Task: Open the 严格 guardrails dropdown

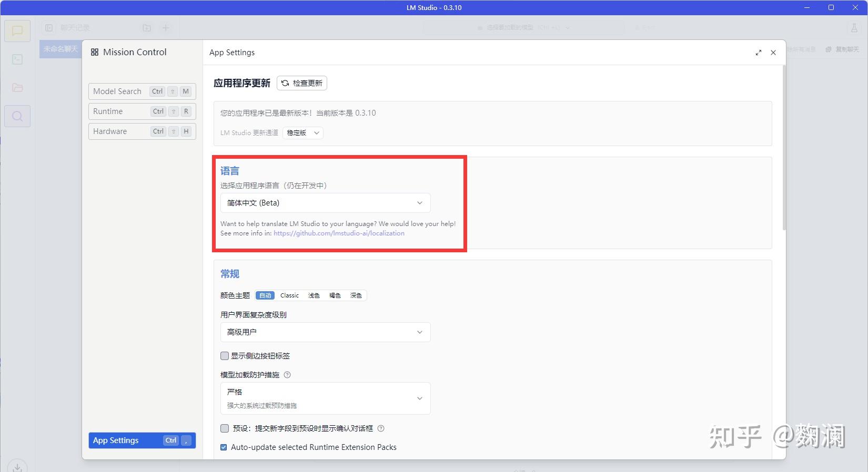Action: (325, 398)
